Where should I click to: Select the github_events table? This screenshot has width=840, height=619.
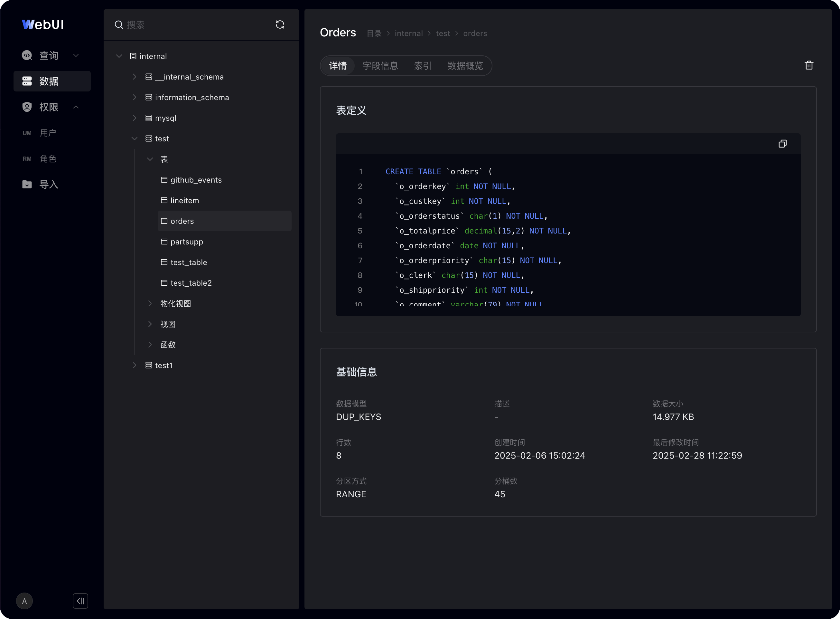coord(224,180)
